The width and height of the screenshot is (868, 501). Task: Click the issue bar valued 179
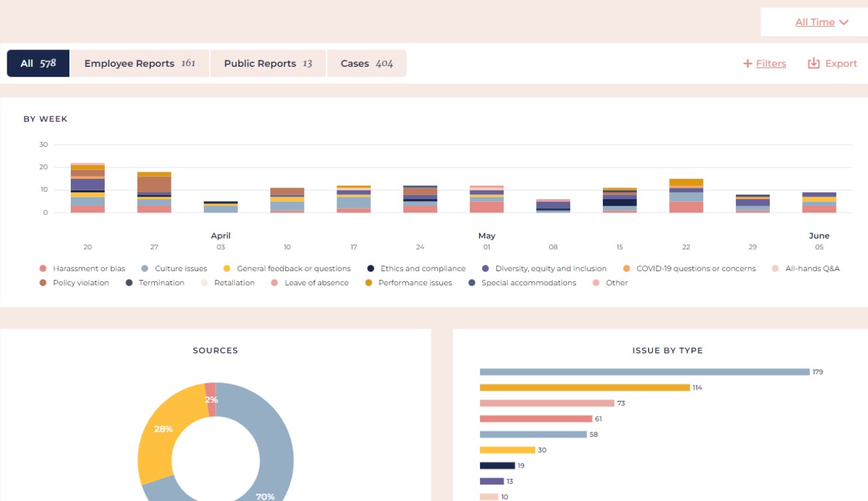click(x=644, y=372)
